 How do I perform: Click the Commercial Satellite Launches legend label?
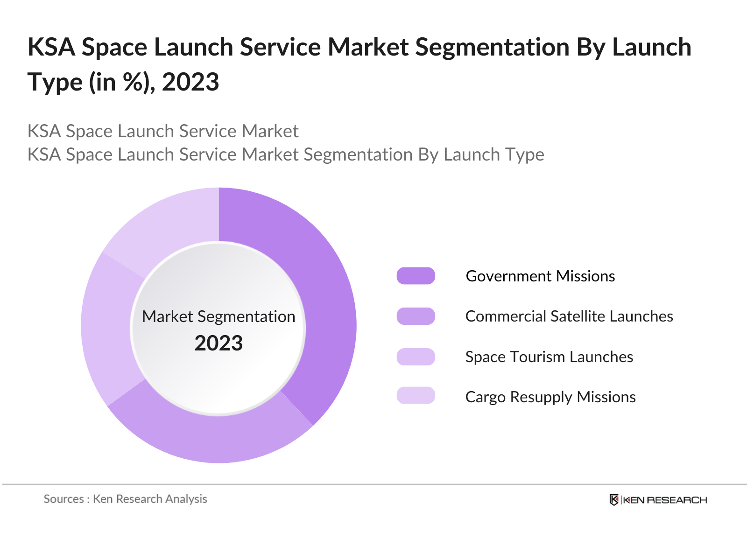[569, 316]
